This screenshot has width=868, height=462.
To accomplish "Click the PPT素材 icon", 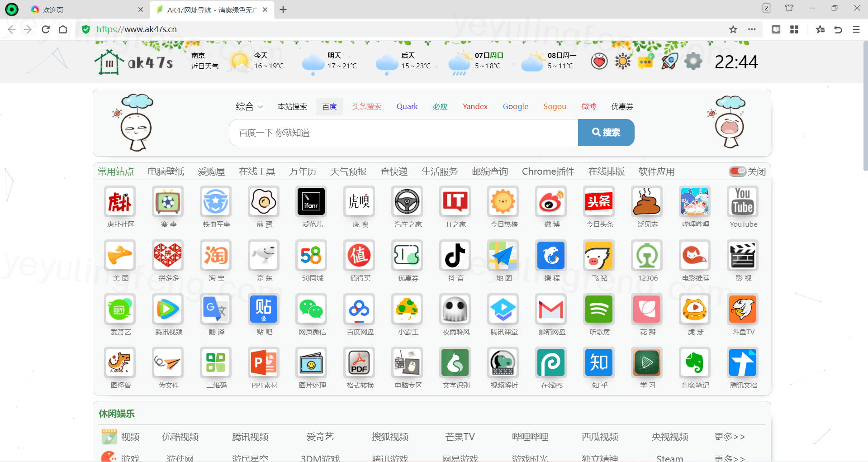I will point(263,362).
